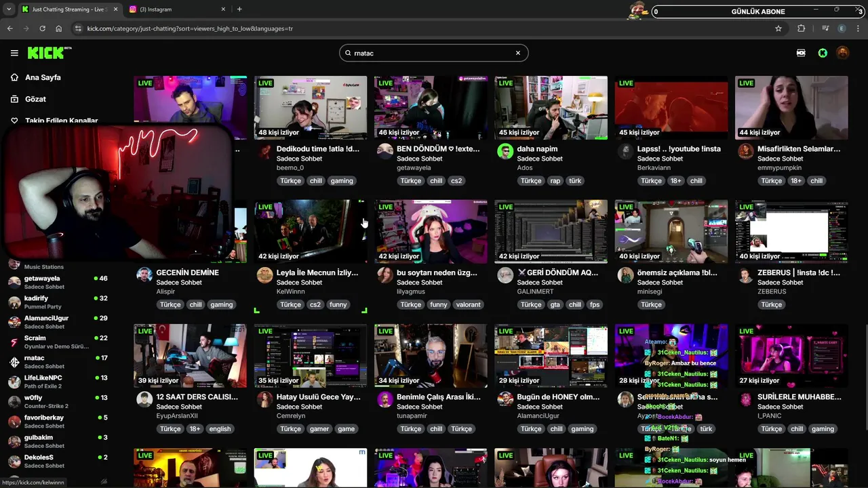This screenshot has width=868, height=488.
Task: Bookmark this page with the star icon
Action: (778, 28)
